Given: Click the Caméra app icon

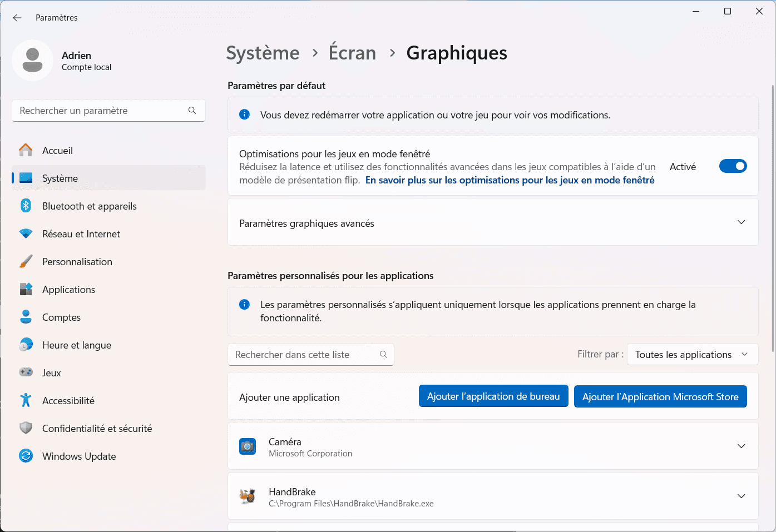Looking at the screenshot, I should coord(248,446).
